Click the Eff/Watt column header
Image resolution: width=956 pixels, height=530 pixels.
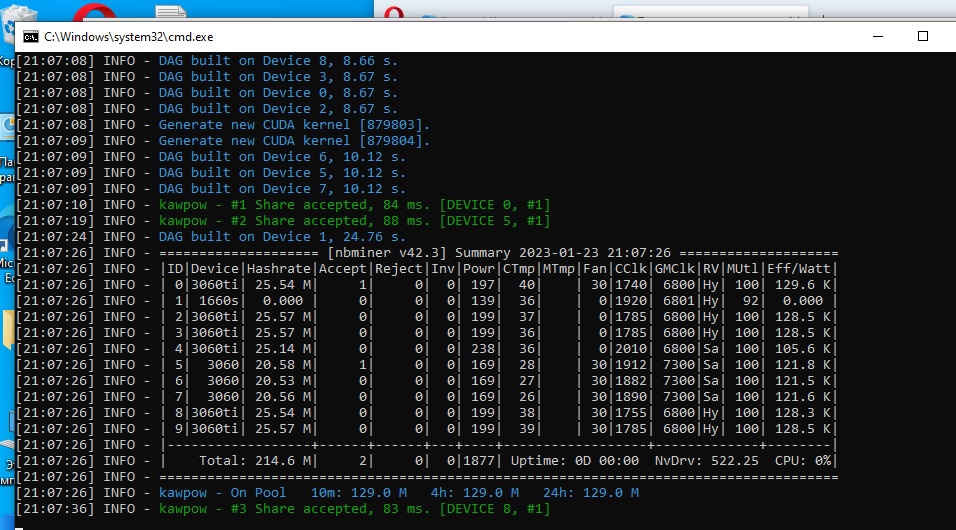pyautogui.click(x=798, y=268)
